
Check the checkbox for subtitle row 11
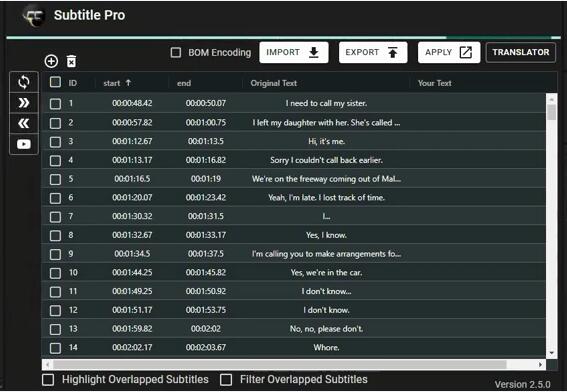[x=55, y=292]
